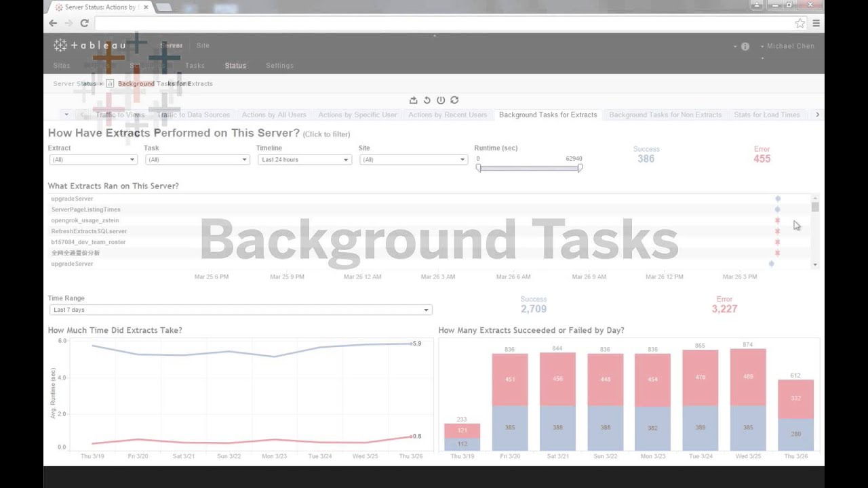868x488 pixels.
Task: Open the Chrome hamburger menu
Action: pyautogui.click(x=816, y=23)
